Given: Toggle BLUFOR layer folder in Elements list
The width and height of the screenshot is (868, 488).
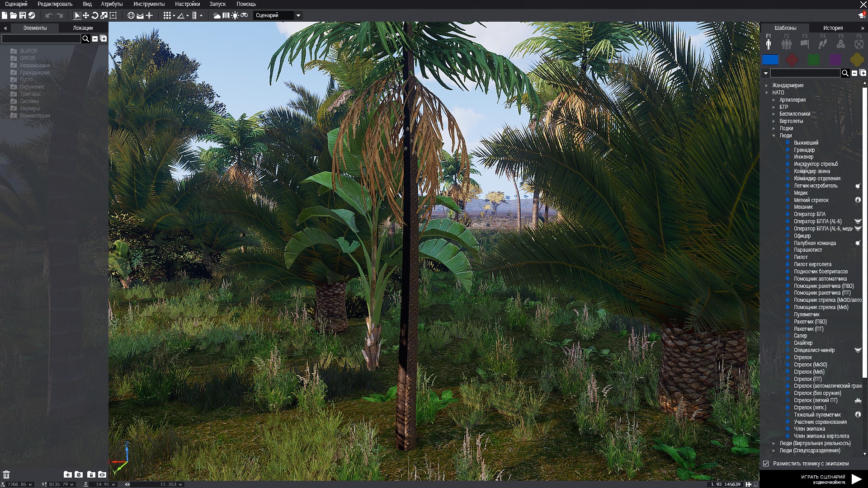Looking at the screenshot, I should 14,51.
